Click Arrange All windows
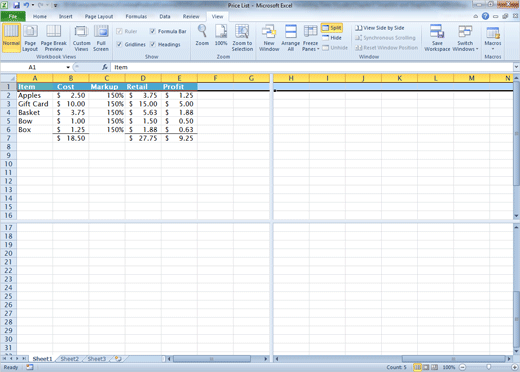Viewport: 520px width, 372px height. (291, 38)
